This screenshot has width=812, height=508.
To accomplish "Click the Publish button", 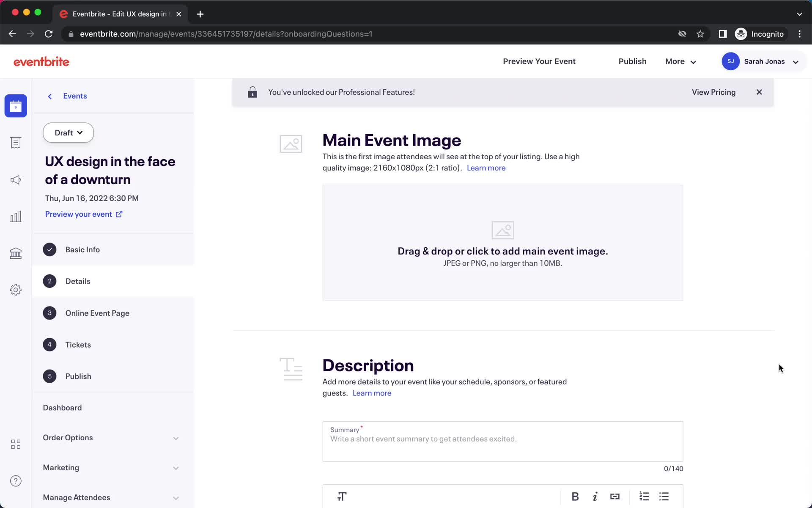I will [633, 61].
